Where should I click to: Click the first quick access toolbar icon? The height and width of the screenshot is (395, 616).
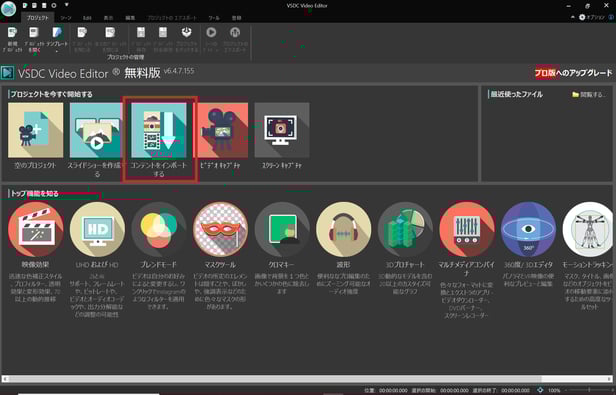[x=25, y=6]
